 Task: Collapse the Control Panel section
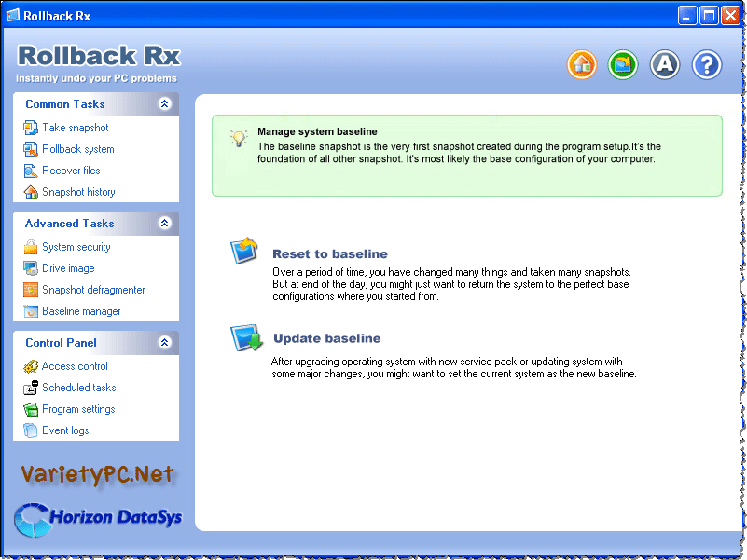[x=164, y=343]
